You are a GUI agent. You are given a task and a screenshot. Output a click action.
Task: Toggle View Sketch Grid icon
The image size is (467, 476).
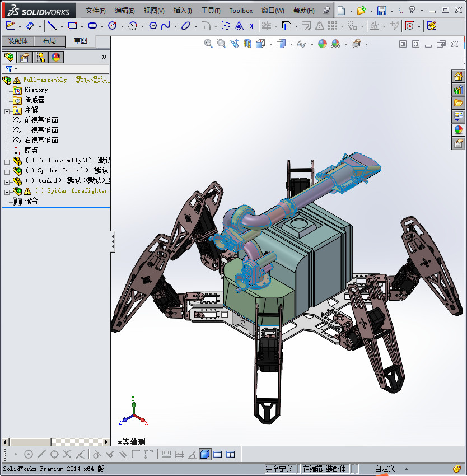(179, 454)
